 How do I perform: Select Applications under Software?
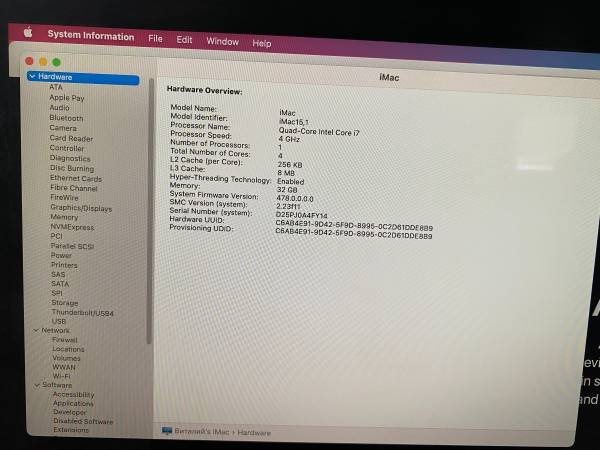click(x=73, y=403)
